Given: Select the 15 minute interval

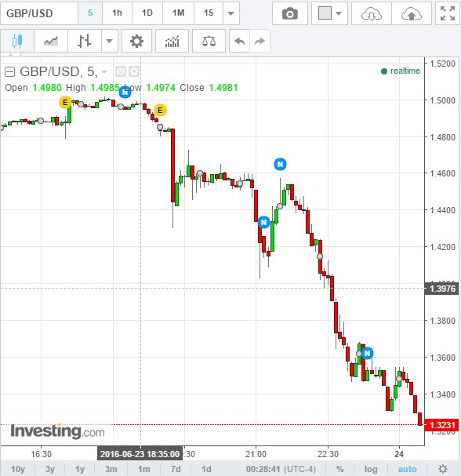Looking at the screenshot, I should click(x=209, y=13).
